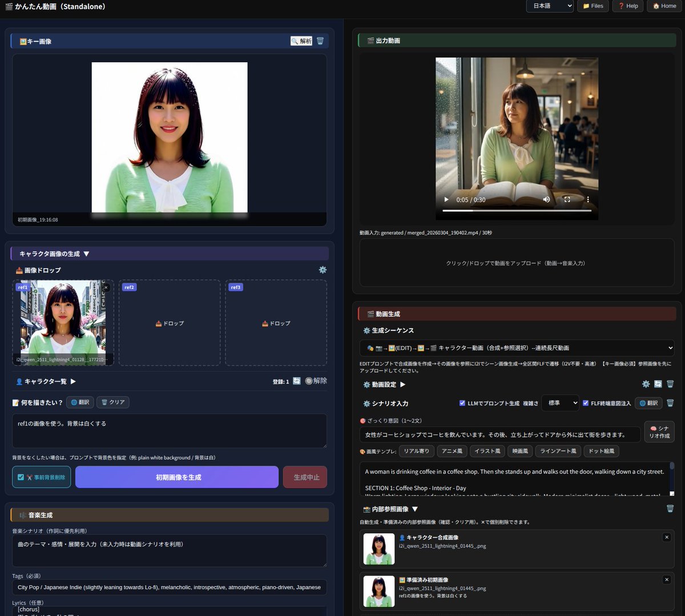The height and width of the screenshot is (616, 685).
Task: Click the 生成中止 button
Action: [x=305, y=477]
